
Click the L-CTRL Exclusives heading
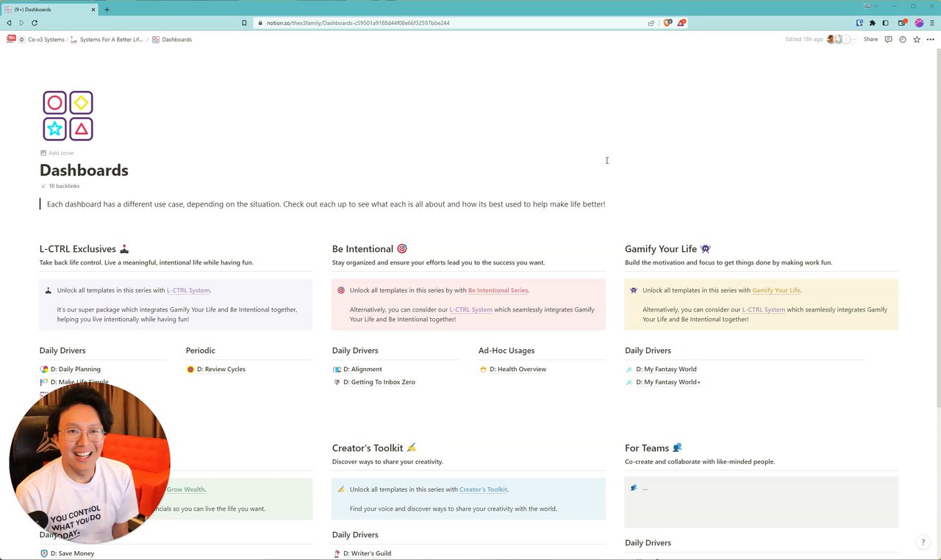click(85, 249)
